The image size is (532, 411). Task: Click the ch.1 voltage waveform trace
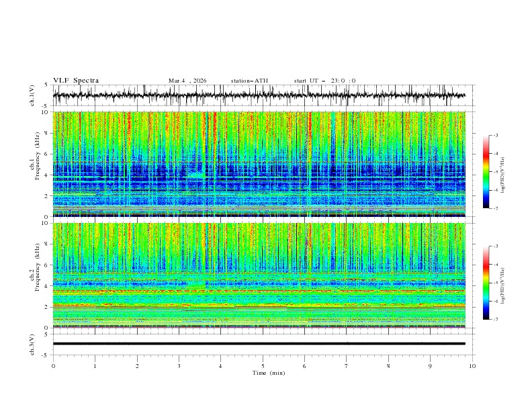(259, 95)
